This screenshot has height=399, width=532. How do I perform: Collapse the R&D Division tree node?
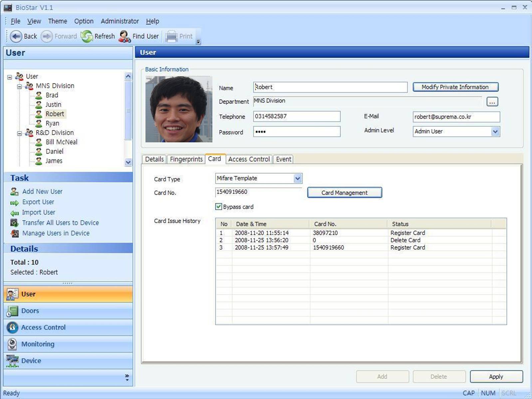[x=20, y=133]
